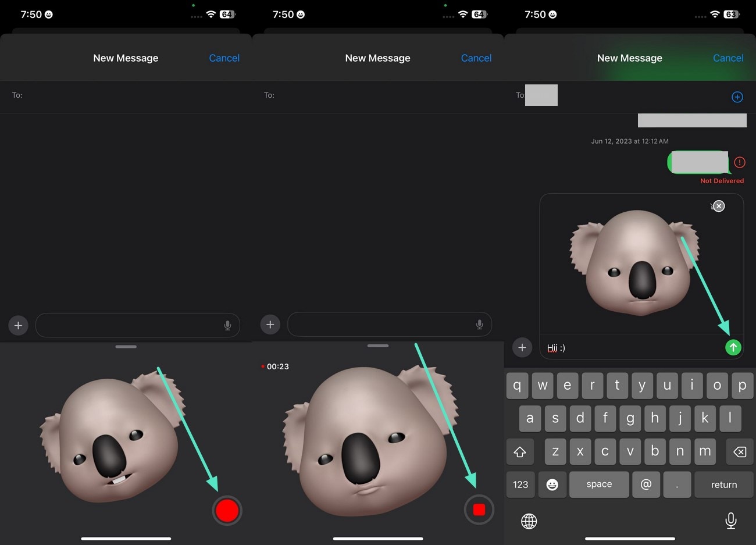
Task: Tap the To: recipient field in second screen
Action: [378, 95]
